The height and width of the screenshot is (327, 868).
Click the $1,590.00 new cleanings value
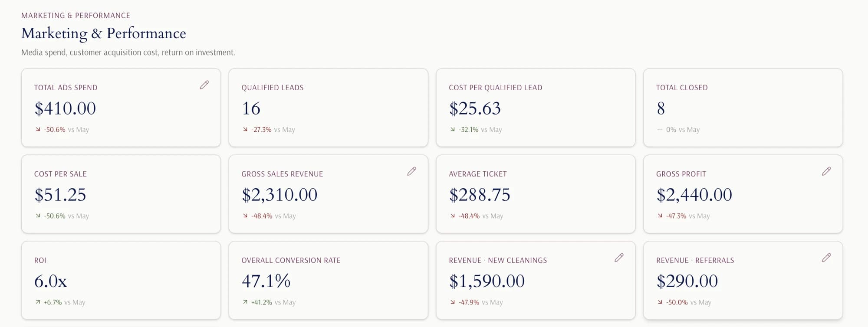point(487,281)
